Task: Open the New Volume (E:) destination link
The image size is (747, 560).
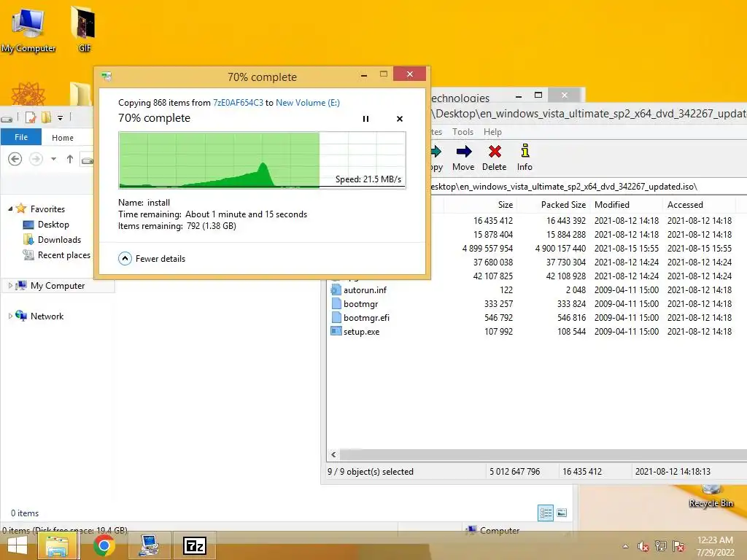Action: pyautogui.click(x=308, y=102)
